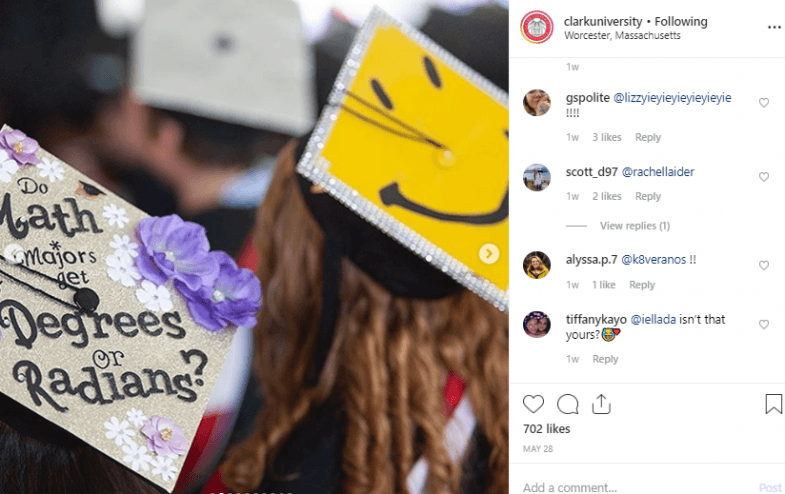Reply to gspolite's comment
The width and height of the screenshot is (785, 494).
click(x=648, y=137)
